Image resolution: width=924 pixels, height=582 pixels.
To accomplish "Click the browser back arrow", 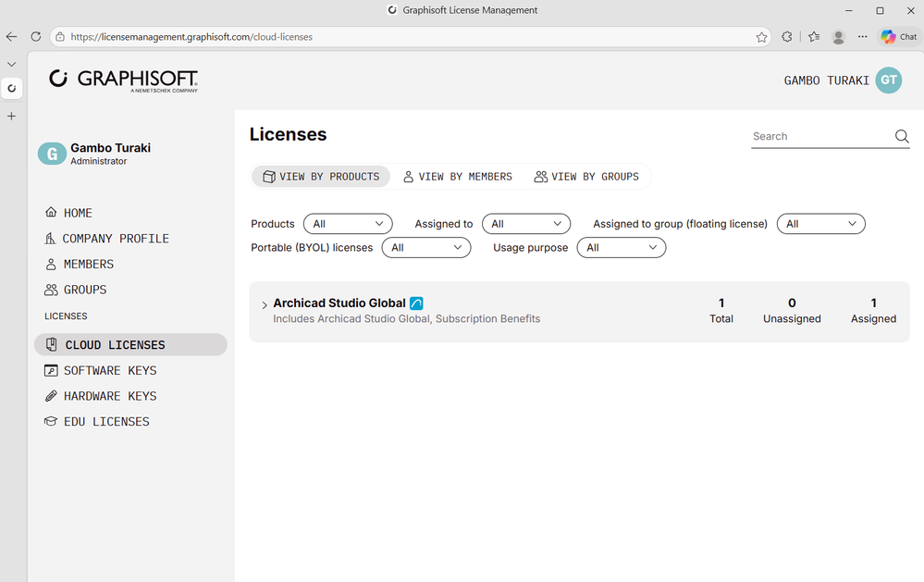I will coord(12,37).
